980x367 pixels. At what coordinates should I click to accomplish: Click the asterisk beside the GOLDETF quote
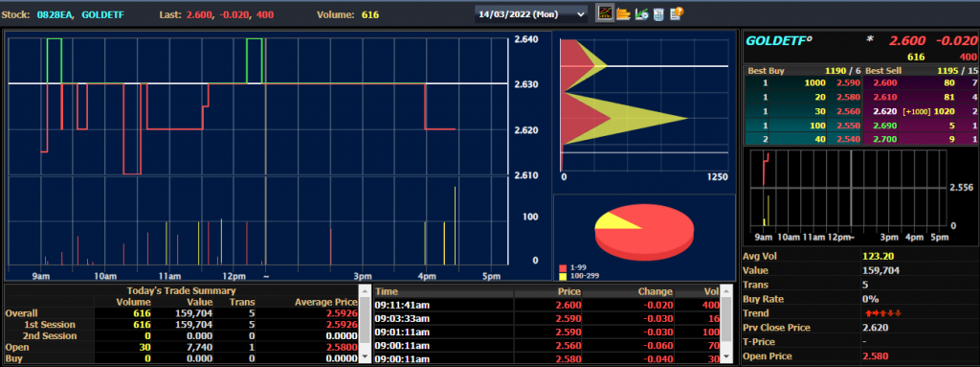[869, 40]
